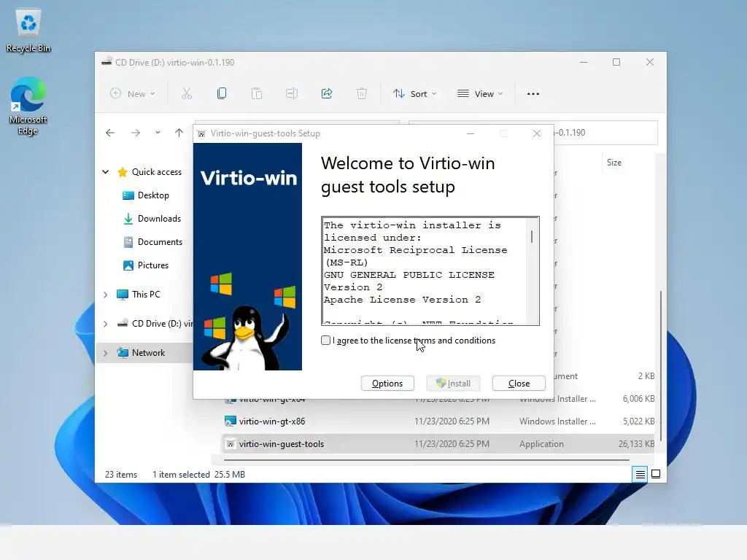Expand the CD Drive (D:) tree node
Image resolution: width=747 pixels, height=560 pixels.
point(106,324)
